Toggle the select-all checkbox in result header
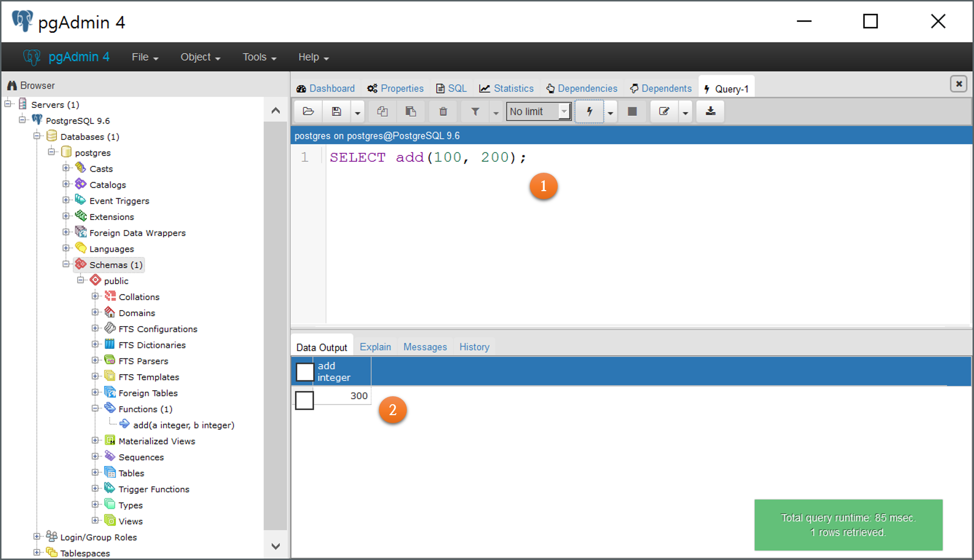 pos(305,372)
